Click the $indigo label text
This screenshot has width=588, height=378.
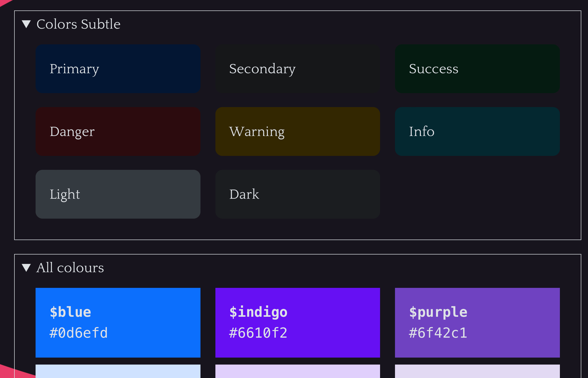coord(258,313)
